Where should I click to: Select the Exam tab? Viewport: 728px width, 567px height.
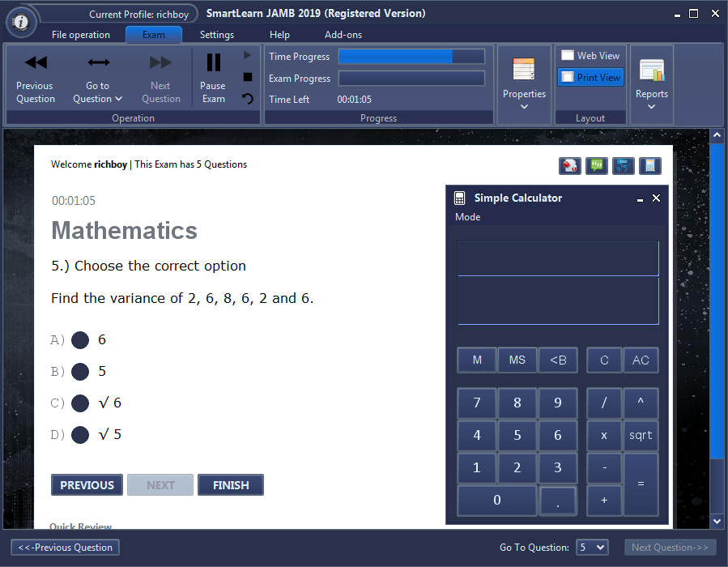click(154, 35)
